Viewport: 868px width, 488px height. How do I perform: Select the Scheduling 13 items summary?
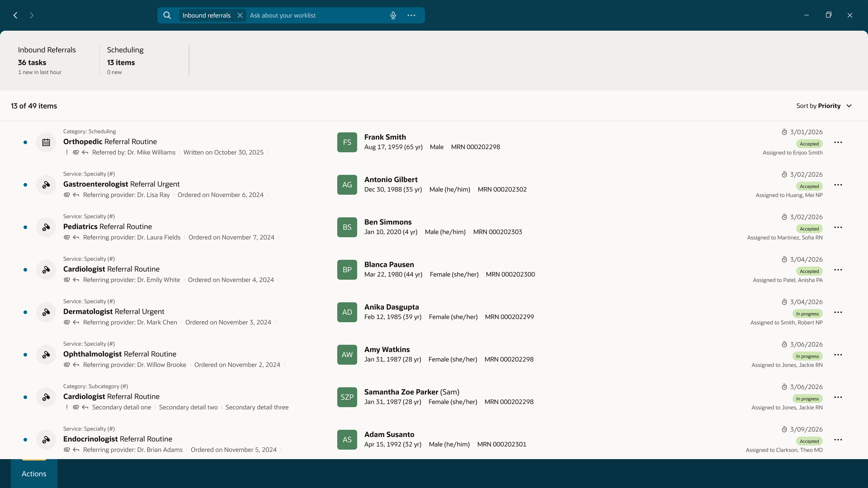(125, 60)
